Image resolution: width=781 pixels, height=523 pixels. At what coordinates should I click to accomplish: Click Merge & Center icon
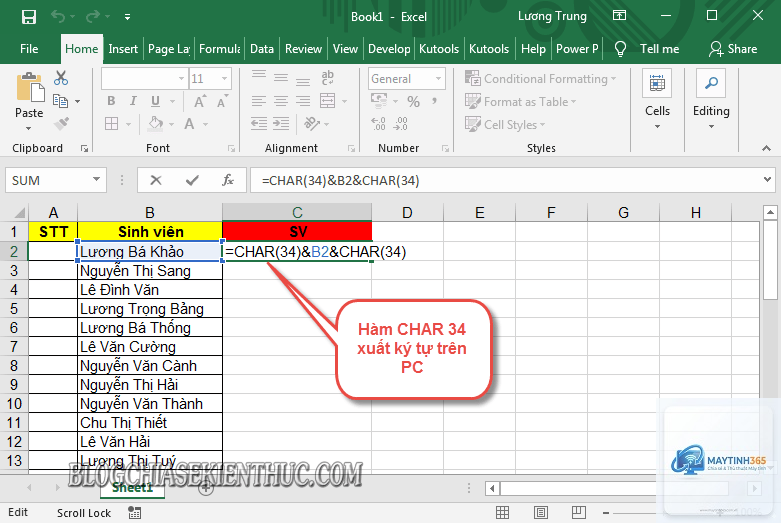[x=327, y=101]
